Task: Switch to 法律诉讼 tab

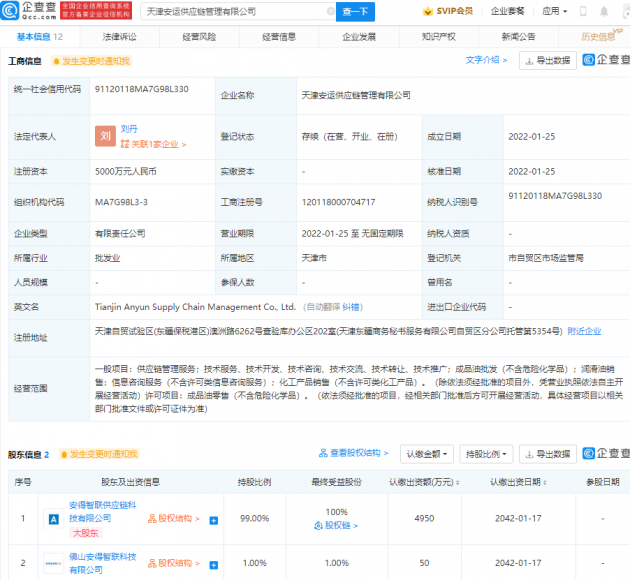Action: (120, 37)
